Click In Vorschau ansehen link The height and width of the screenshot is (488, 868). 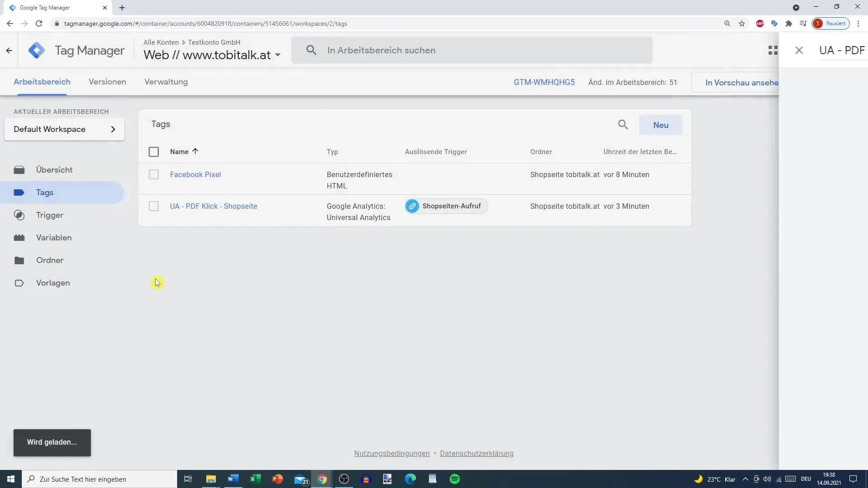(741, 82)
